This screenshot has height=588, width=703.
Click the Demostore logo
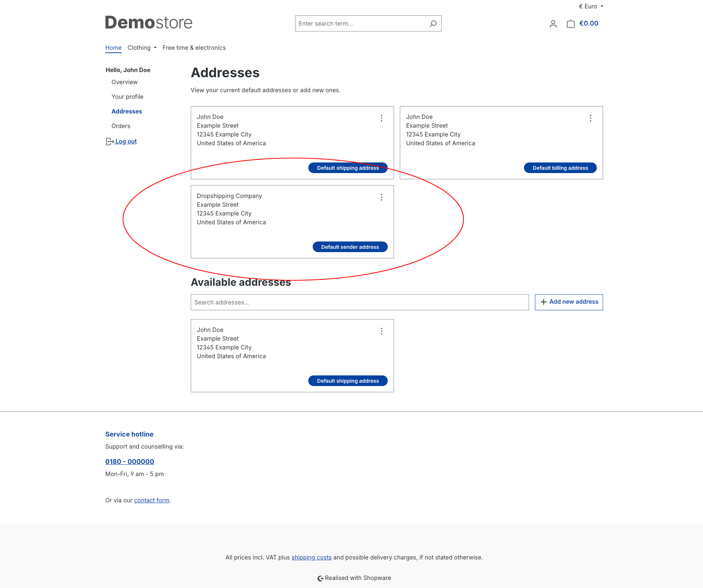(x=149, y=22)
